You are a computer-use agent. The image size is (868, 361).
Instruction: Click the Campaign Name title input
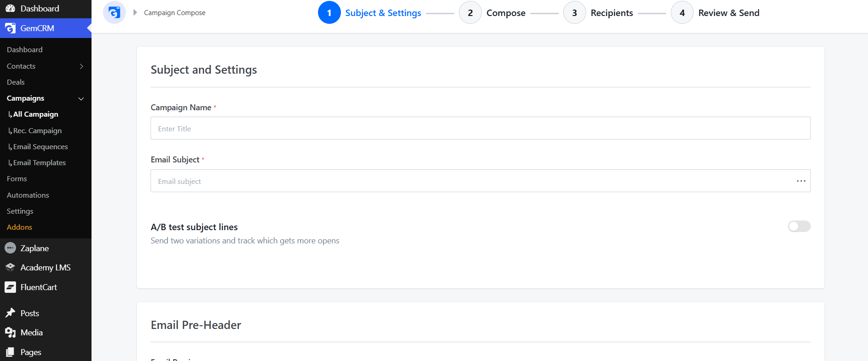point(480,128)
